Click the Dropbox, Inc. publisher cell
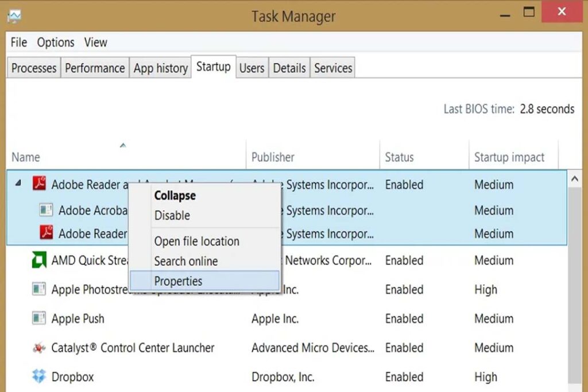Viewport: 588px width, 392px height. click(283, 377)
